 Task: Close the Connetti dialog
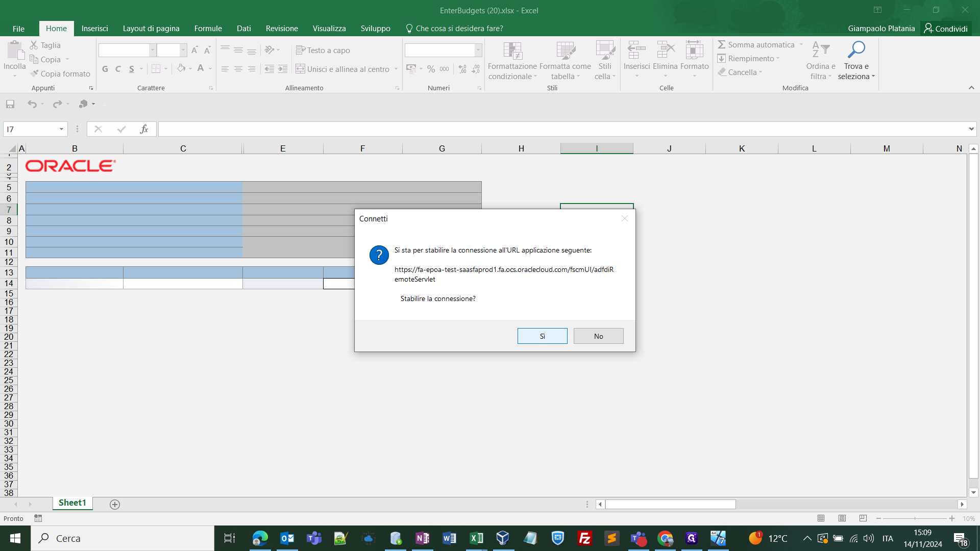coord(624,218)
